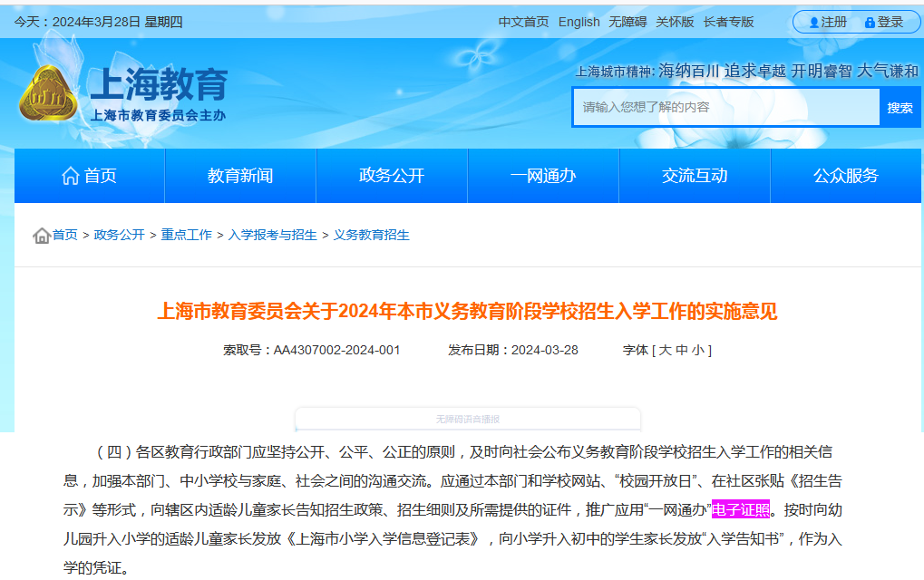The image size is (924, 580).
Task: Type in the search input field
Action: tap(725, 107)
